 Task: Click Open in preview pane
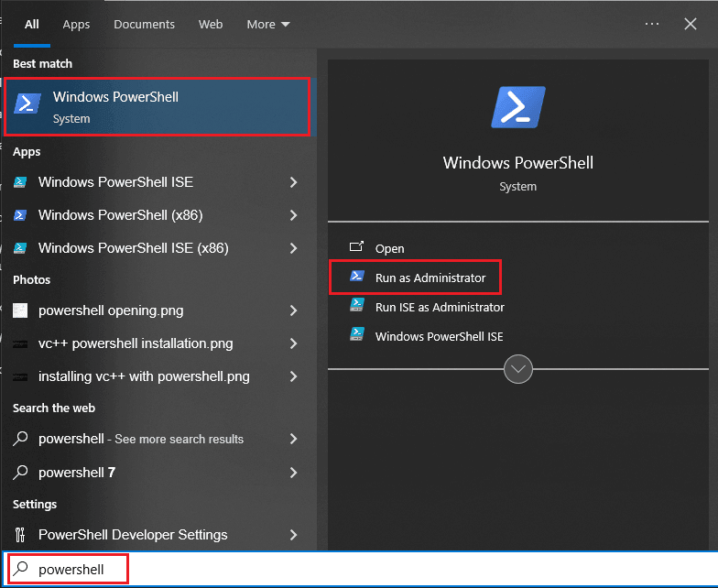click(x=390, y=249)
